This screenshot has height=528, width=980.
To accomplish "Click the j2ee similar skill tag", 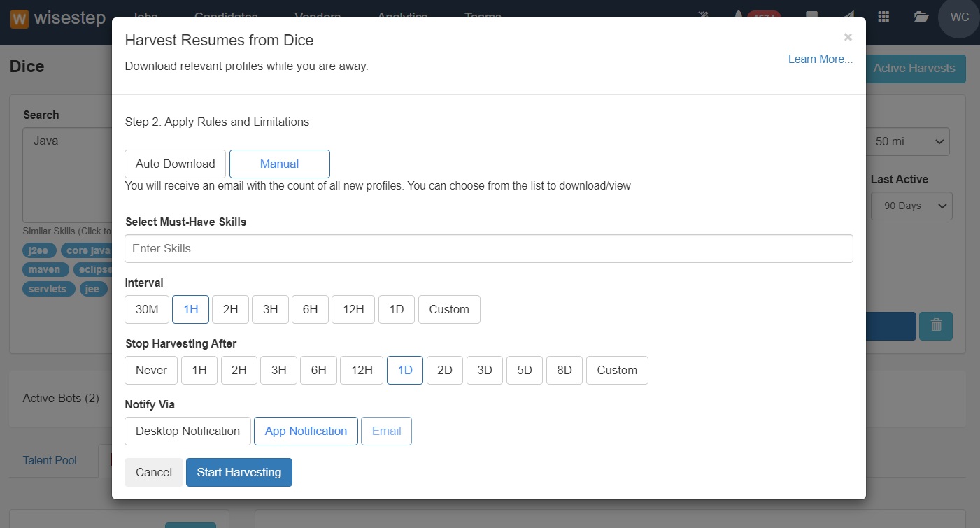I will click(x=38, y=250).
